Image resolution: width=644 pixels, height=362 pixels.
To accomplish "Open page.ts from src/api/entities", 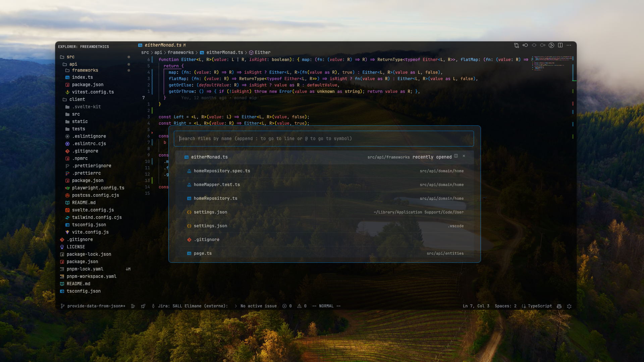I will point(324,253).
